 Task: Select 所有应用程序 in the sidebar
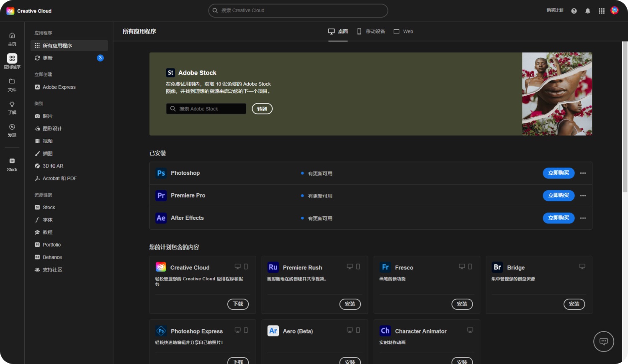click(69, 46)
